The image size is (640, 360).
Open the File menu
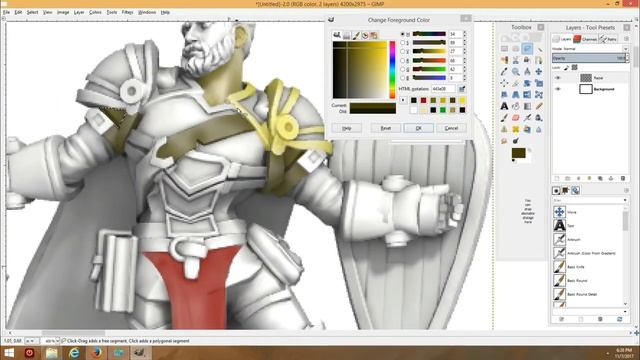pos(6,12)
